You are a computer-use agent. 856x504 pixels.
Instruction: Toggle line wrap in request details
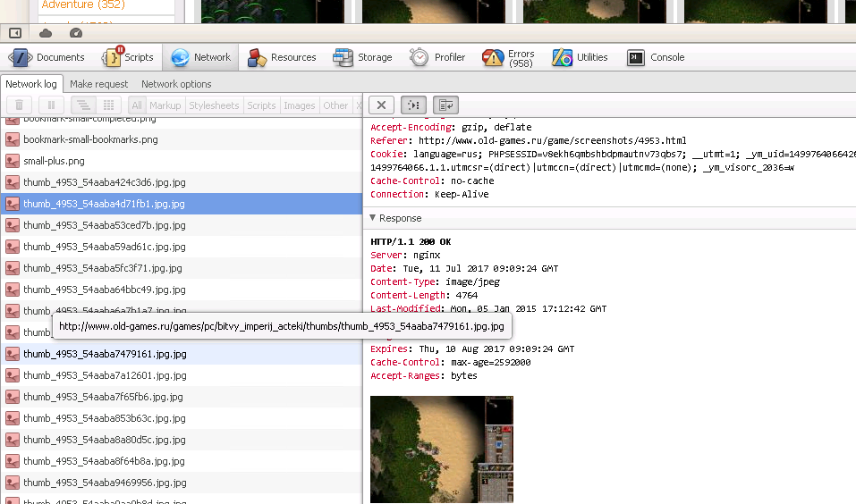click(x=445, y=105)
